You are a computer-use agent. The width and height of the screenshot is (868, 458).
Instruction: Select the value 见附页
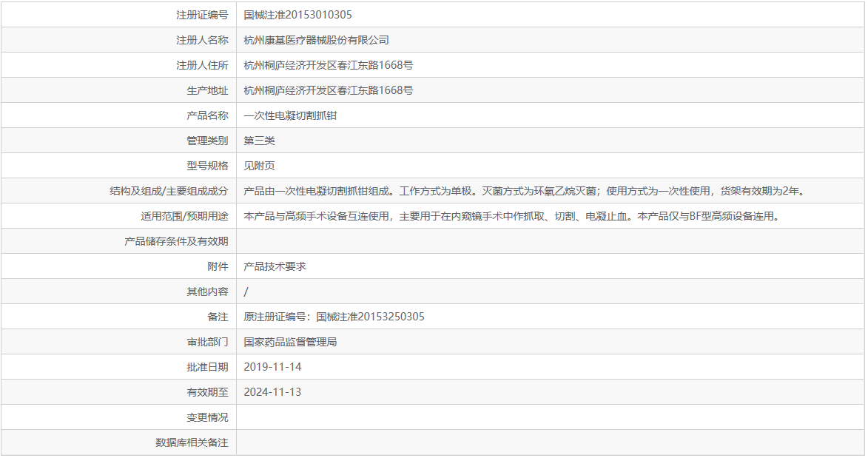[259, 166]
